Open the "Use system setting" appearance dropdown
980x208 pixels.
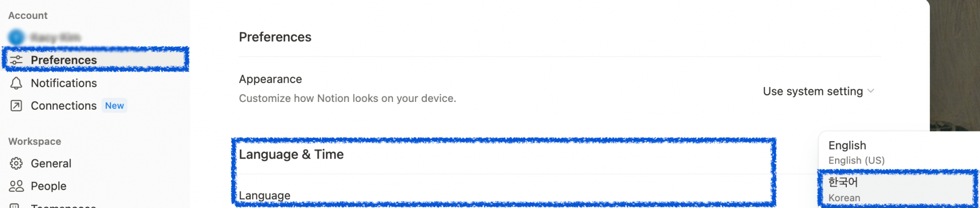pyautogui.click(x=813, y=91)
